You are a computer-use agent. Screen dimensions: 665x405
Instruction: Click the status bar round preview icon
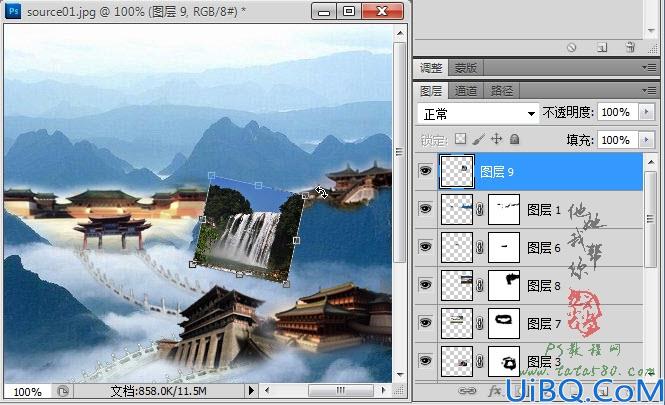63,391
